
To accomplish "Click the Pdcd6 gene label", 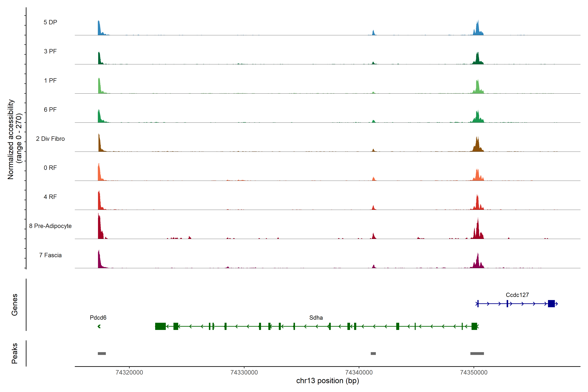I will (98, 318).
